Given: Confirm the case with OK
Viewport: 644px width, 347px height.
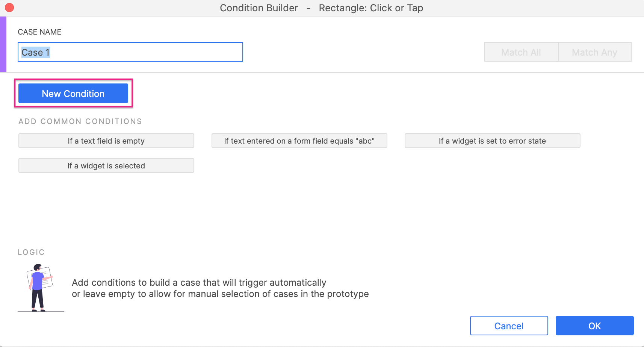Looking at the screenshot, I should tap(594, 326).
